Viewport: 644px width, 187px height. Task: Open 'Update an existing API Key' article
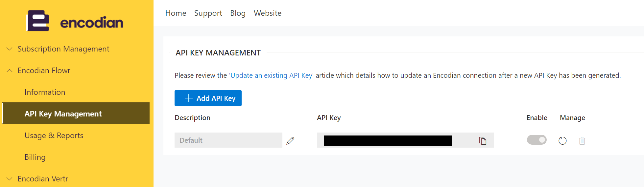coord(271,75)
